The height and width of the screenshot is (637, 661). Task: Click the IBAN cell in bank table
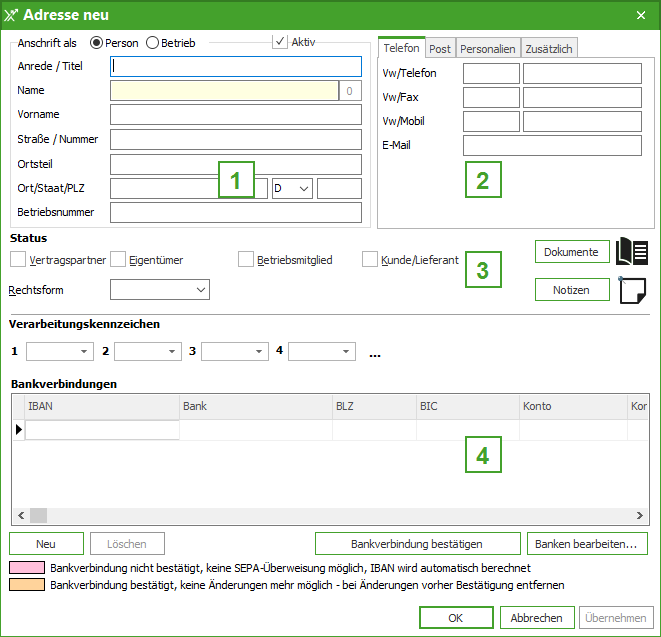click(x=102, y=430)
